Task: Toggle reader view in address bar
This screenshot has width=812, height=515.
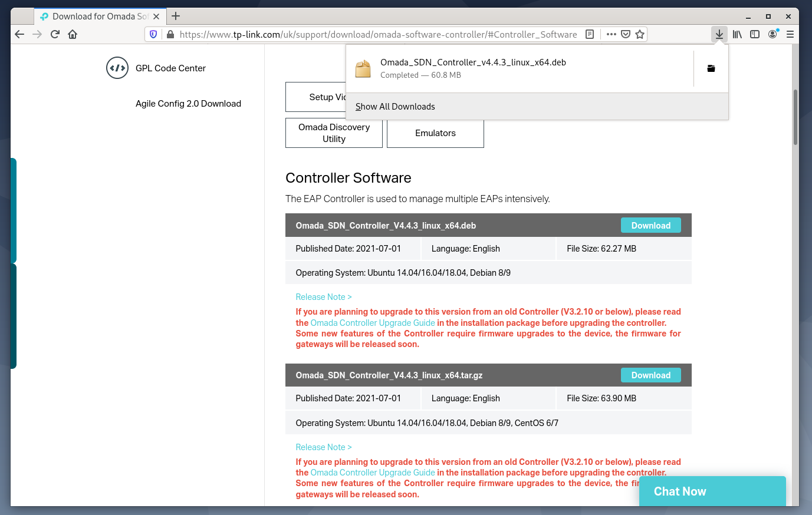Action: 590,34
